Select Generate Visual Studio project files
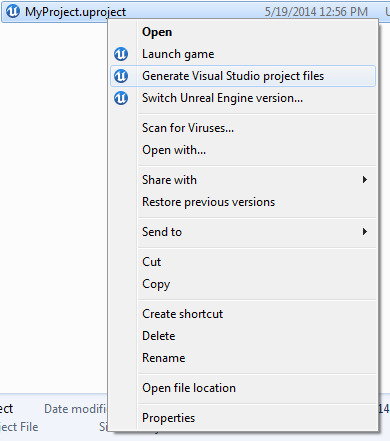The height and width of the screenshot is (441, 390). (x=243, y=76)
